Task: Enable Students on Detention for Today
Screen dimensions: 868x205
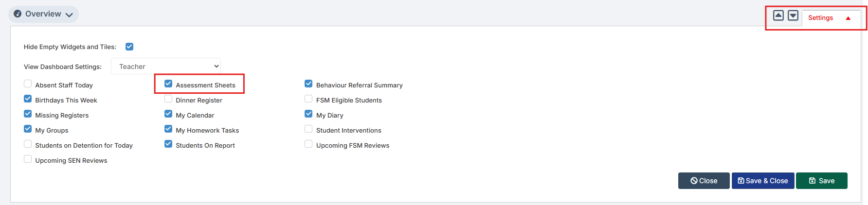Action: pyautogui.click(x=28, y=144)
